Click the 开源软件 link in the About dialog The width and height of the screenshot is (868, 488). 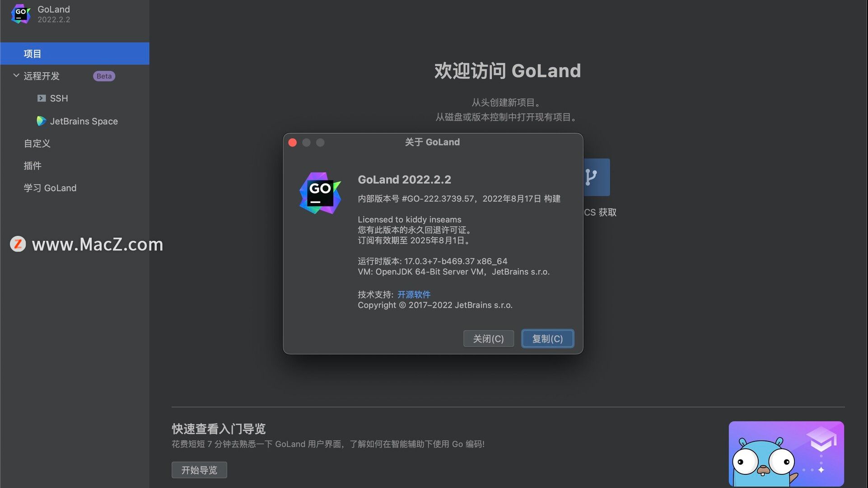[414, 294]
